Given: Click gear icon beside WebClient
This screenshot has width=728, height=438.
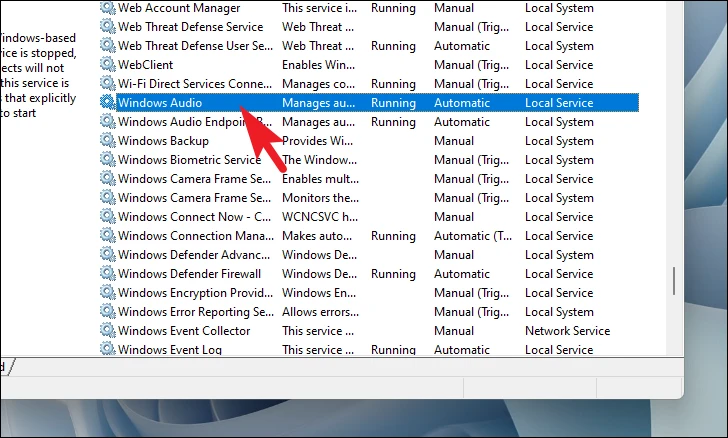Looking at the screenshot, I should [108, 65].
